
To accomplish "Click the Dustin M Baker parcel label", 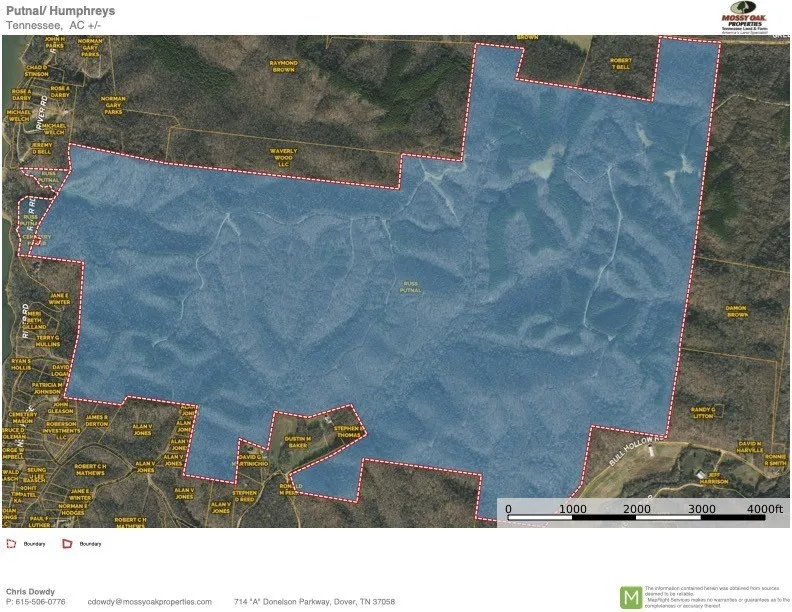I will click(298, 442).
